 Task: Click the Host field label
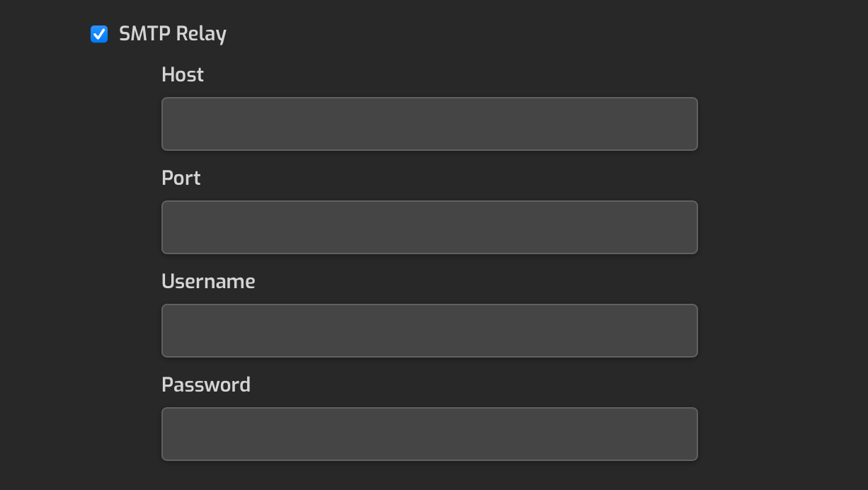pyautogui.click(x=183, y=74)
